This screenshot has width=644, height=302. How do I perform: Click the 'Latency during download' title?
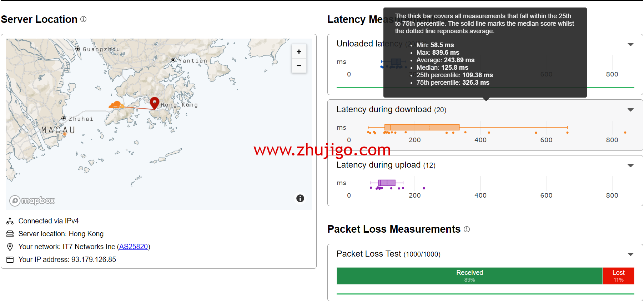[x=384, y=110]
